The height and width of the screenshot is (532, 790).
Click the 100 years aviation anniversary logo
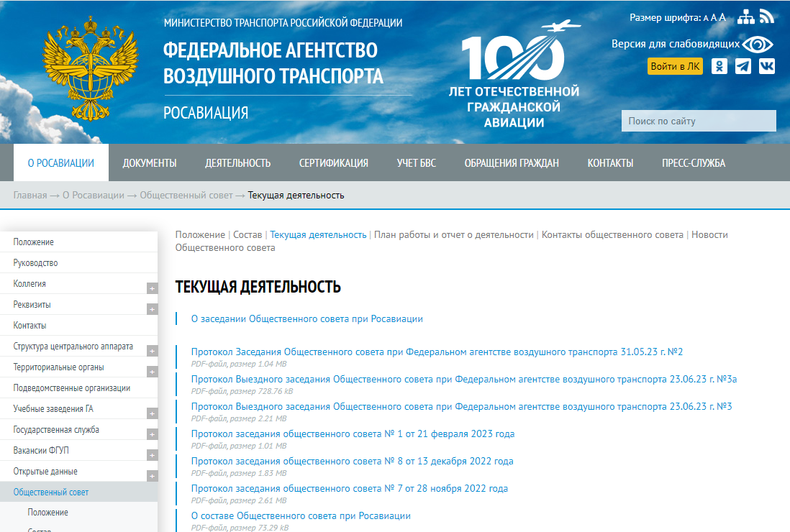coord(514,74)
